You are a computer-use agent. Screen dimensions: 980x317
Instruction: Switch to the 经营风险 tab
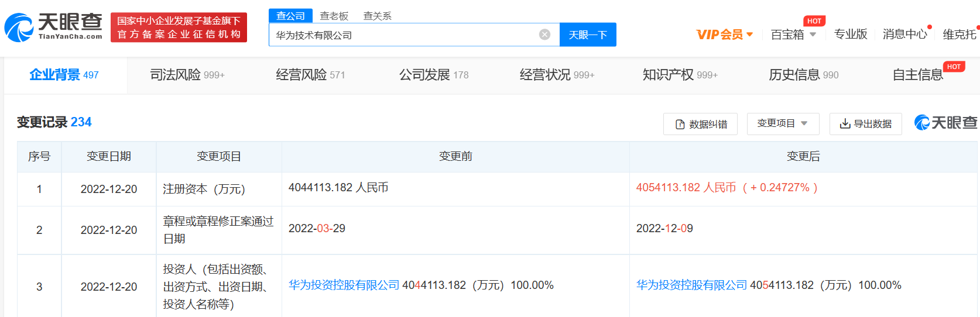coord(310,75)
